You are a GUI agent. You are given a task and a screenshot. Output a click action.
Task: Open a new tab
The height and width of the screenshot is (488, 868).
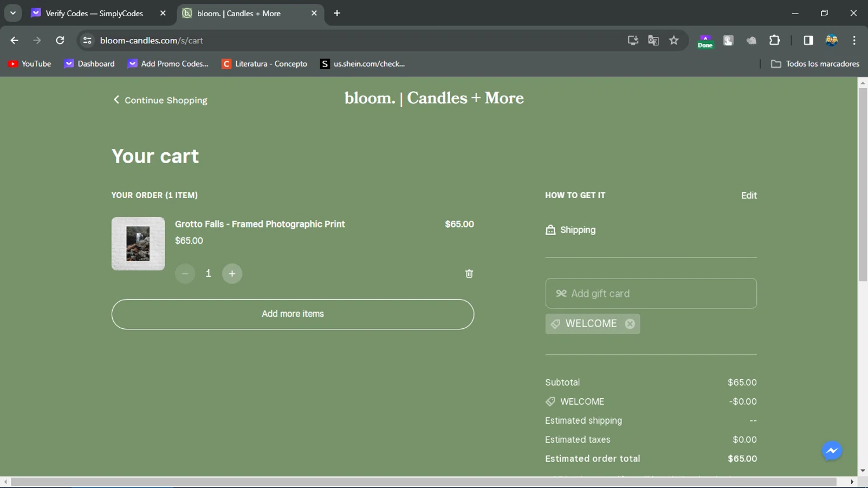click(x=337, y=13)
